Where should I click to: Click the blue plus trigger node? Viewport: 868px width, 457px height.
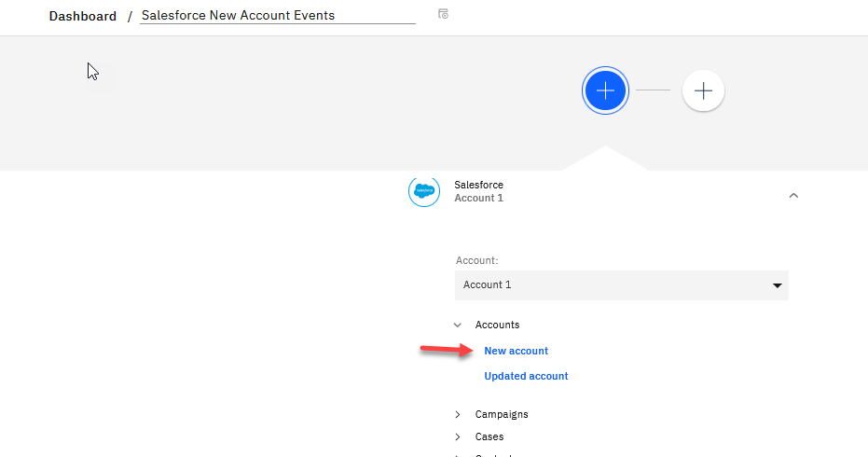pyautogui.click(x=605, y=90)
